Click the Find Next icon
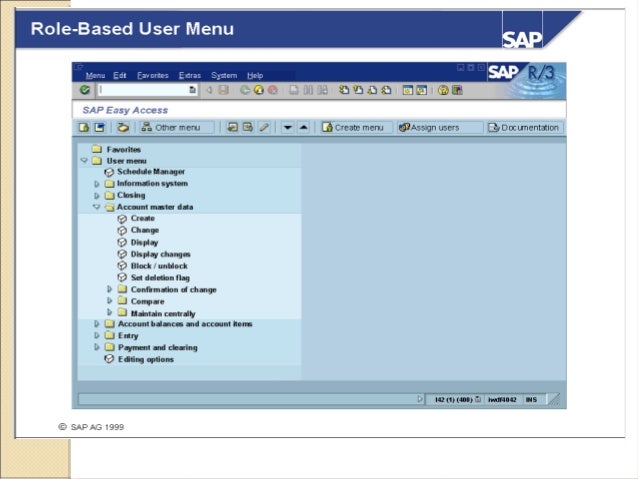This screenshot has height=479, width=638. [x=322, y=90]
